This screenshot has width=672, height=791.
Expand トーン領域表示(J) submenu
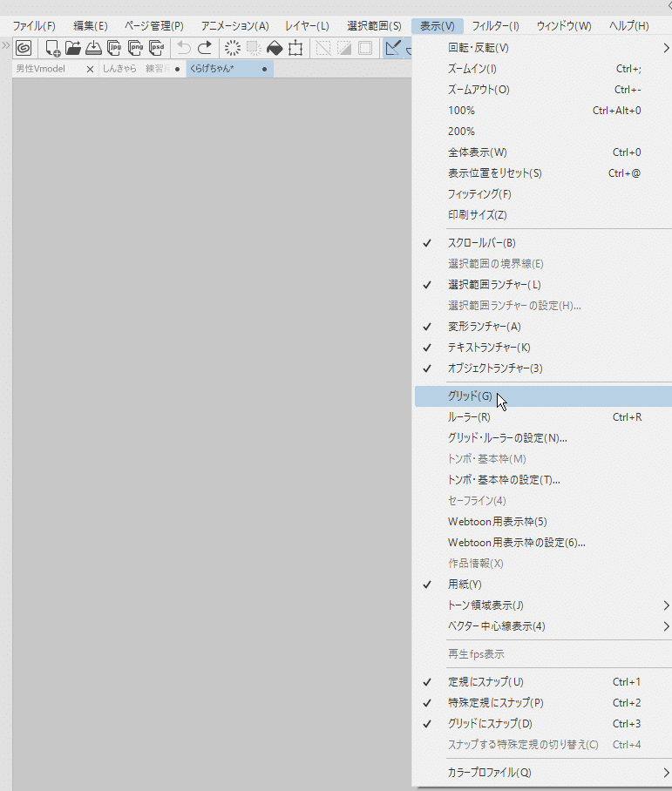[543, 605]
